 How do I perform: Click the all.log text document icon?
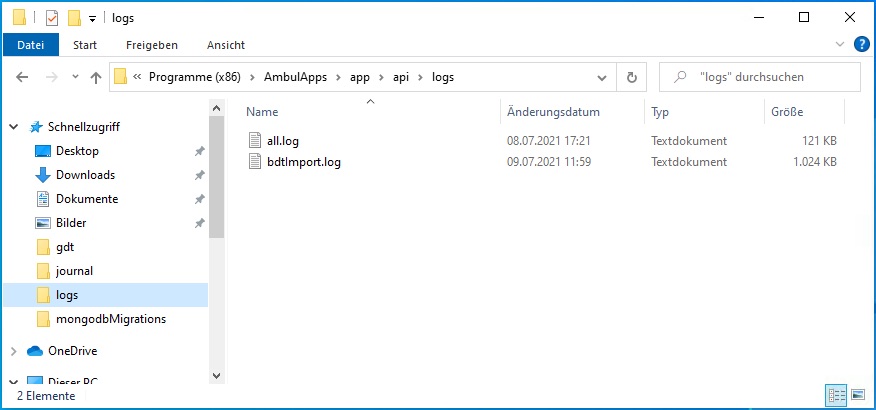pos(255,140)
